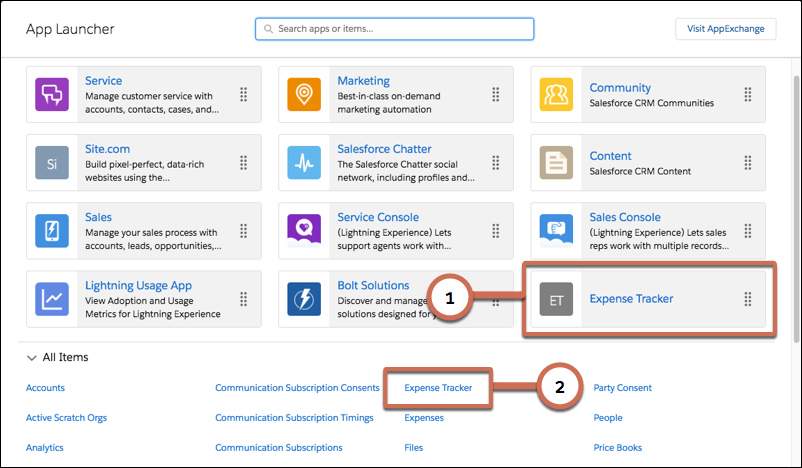Viewport: 802px width, 468px height.
Task: Click the Sales Console handshake icon
Action: (x=556, y=231)
